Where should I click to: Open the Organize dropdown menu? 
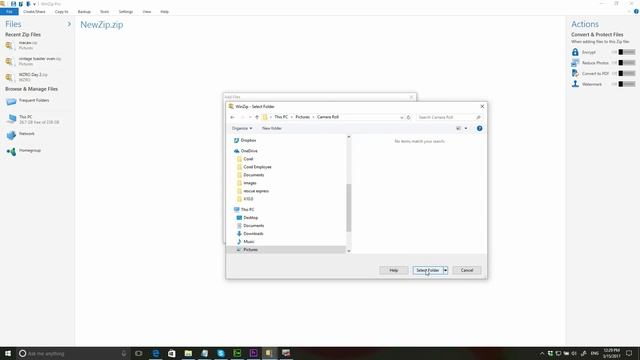242,129
